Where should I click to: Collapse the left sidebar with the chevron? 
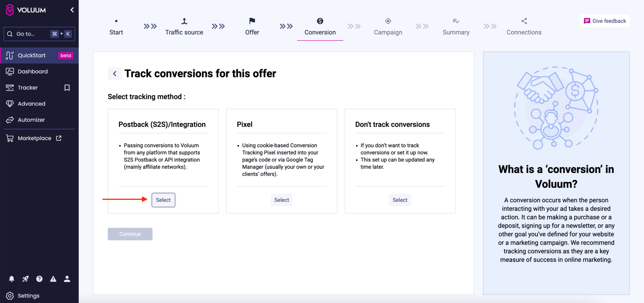72,9
